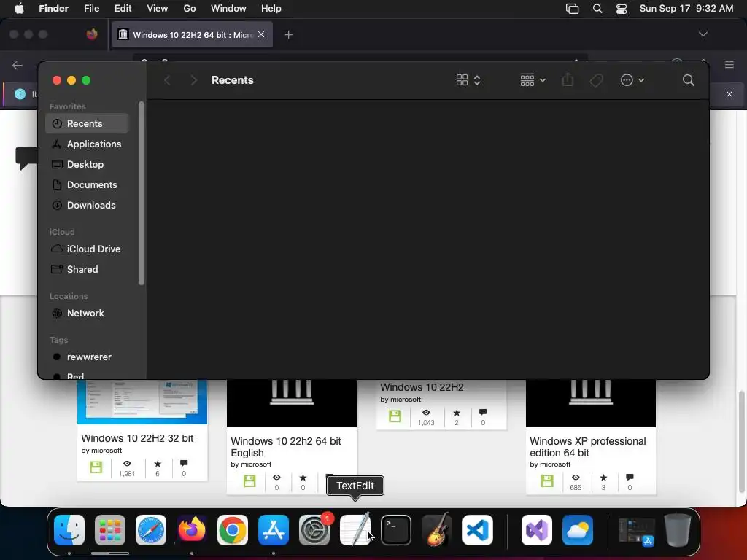
Task: Open search in Finder window
Action: pos(688,80)
